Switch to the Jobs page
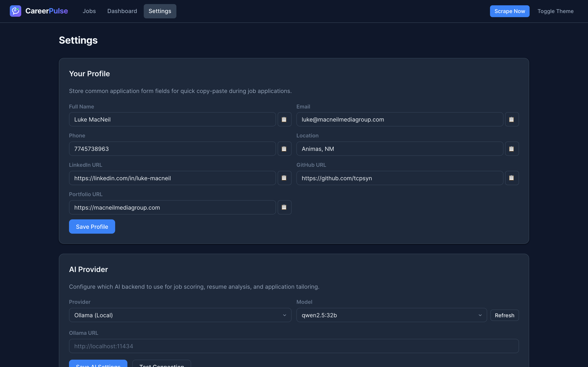 (x=89, y=11)
